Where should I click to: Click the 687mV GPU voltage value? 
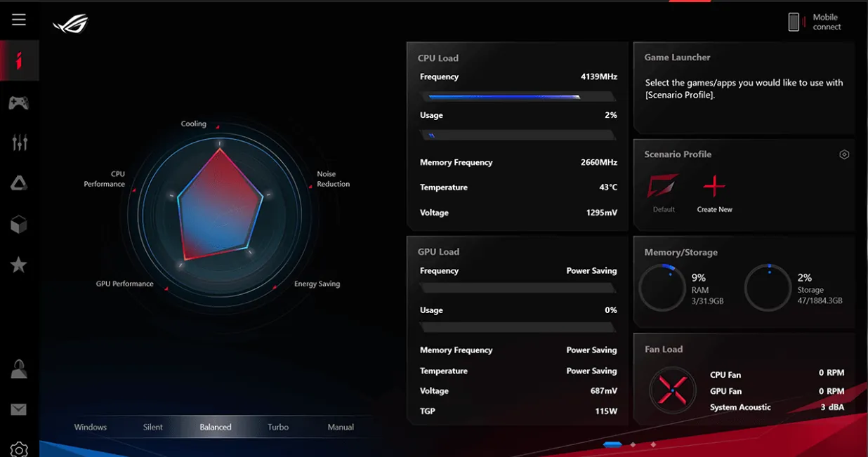point(604,391)
